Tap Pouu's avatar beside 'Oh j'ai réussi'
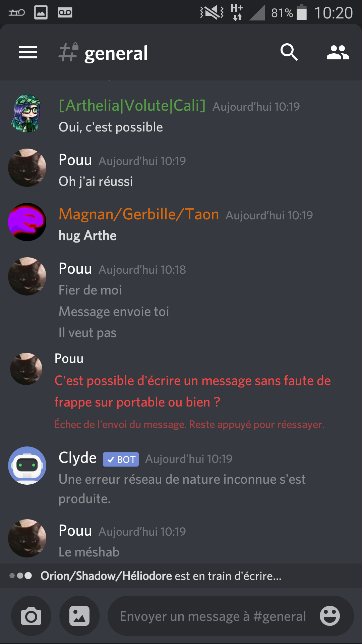This screenshot has width=362, height=644. pyautogui.click(x=27, y=168)
